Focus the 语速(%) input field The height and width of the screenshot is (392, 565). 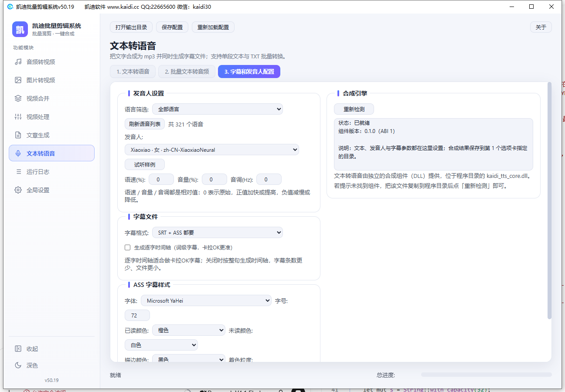(x=161, y=179)
